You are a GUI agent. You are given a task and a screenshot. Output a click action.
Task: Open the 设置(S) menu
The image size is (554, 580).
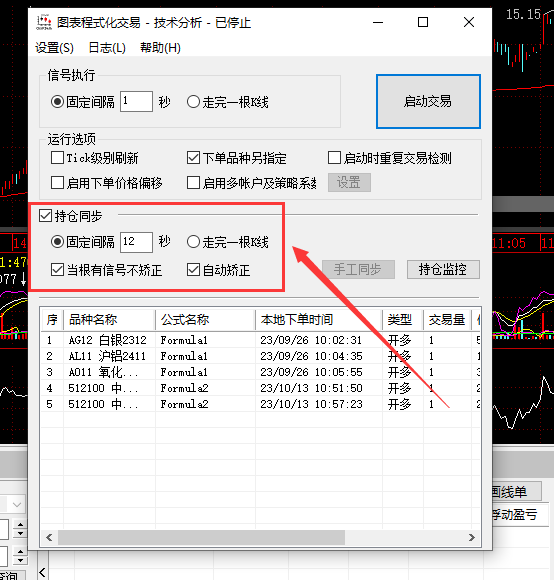coord(54,48)
